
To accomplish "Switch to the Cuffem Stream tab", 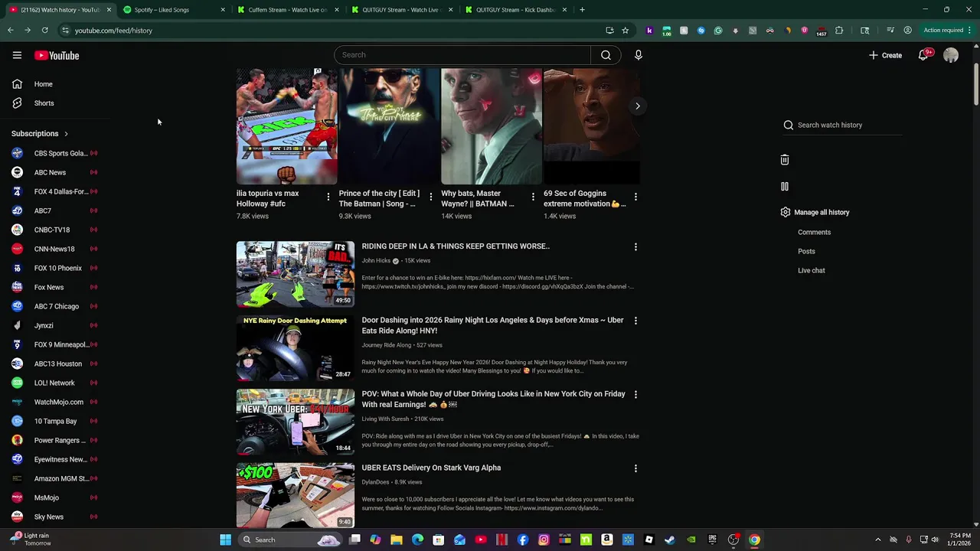I will [289, 10].
